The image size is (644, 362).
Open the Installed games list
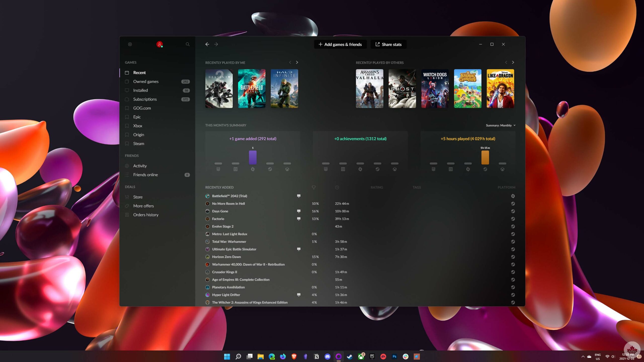coord(140,90)
